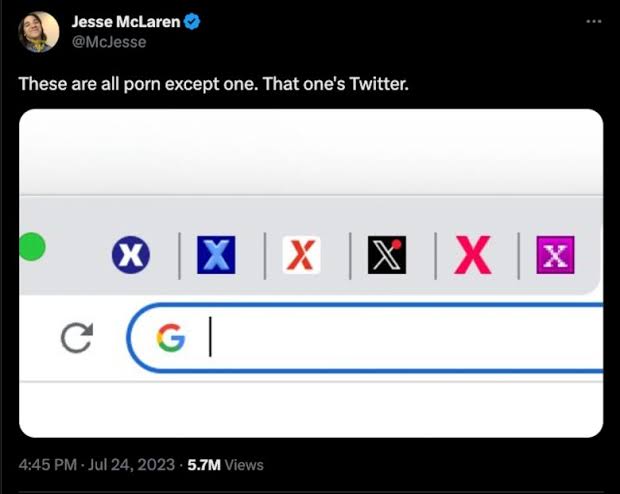Click the tweet text about Twitter
This screenshot has height=494, width=620.
point(214,83)
